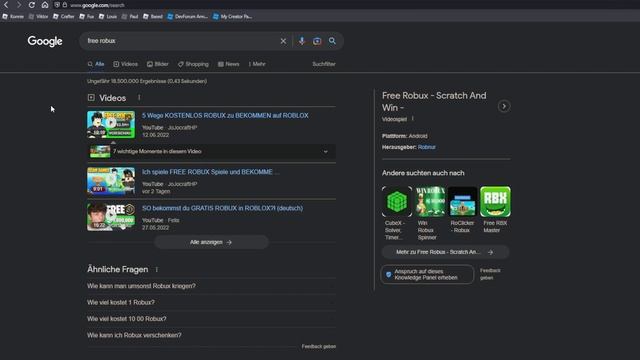The image size is (640, 360).
Task: Start voice search with microphone icon
Action: click(x=302, y=41)
